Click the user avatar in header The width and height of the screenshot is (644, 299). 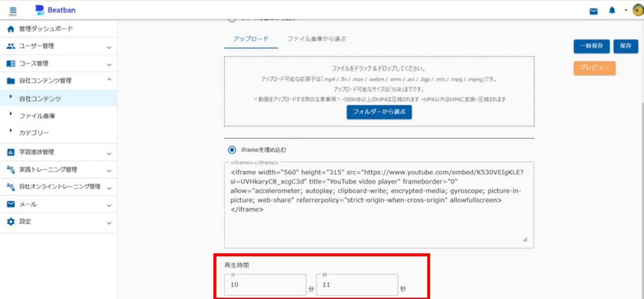tap(638, 10)
